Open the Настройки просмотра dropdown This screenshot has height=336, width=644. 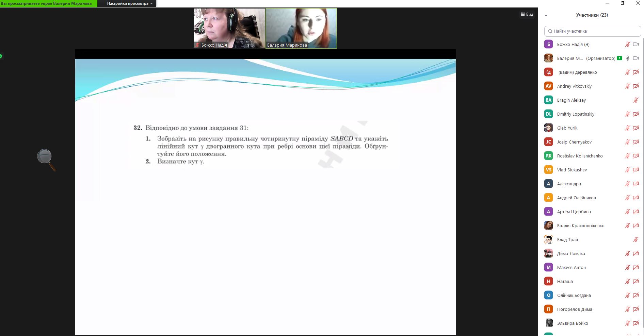129,3
